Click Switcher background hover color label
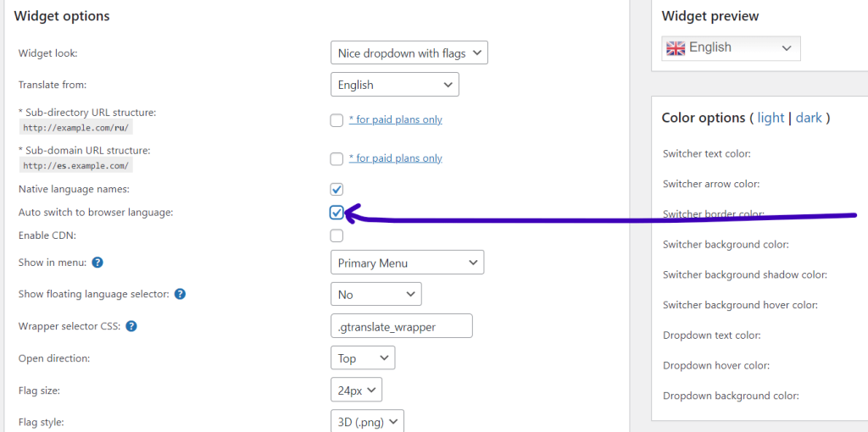The width and height of the screenshot is (868, 432). click(740, 305)
